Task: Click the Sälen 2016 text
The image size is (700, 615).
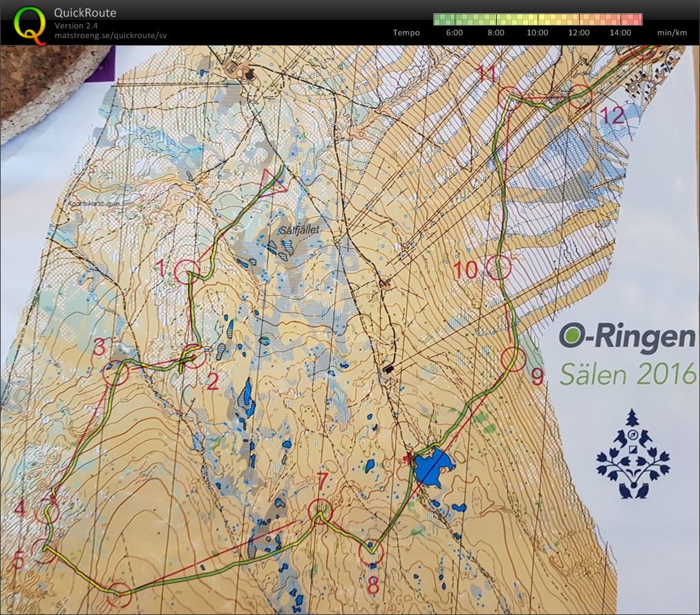Action: (627, 374)
